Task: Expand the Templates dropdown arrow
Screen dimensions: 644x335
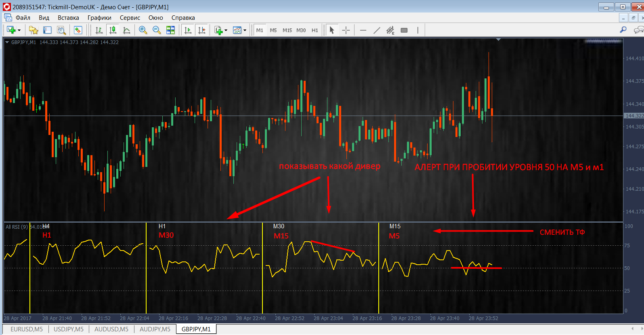Action: click(x=245, y=31)
